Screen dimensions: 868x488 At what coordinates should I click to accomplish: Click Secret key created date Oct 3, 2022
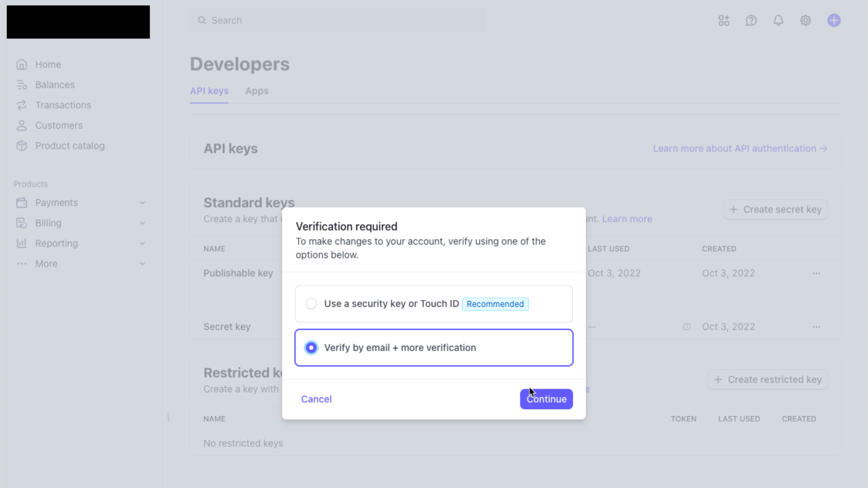pyautogui.click(x=728, y=327)
